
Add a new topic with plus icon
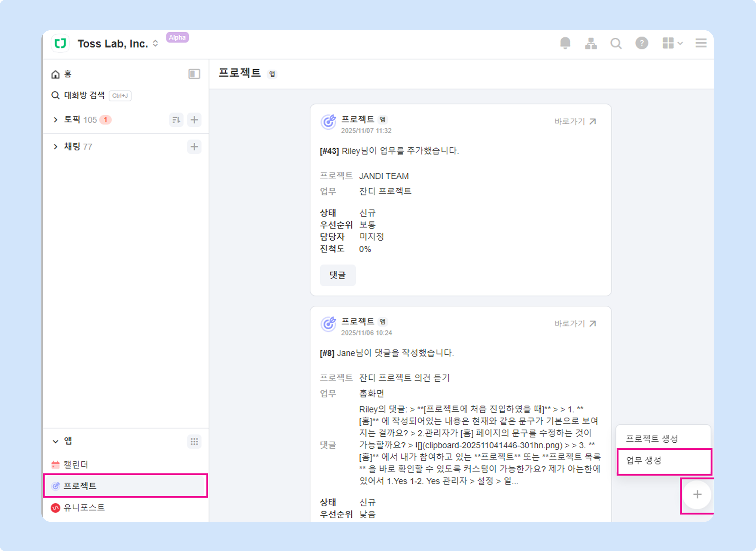click(x=194, y=120)
